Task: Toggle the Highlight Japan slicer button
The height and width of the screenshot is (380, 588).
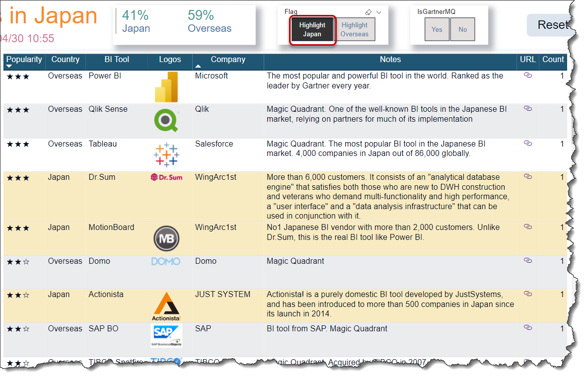Action: (312, 30)
